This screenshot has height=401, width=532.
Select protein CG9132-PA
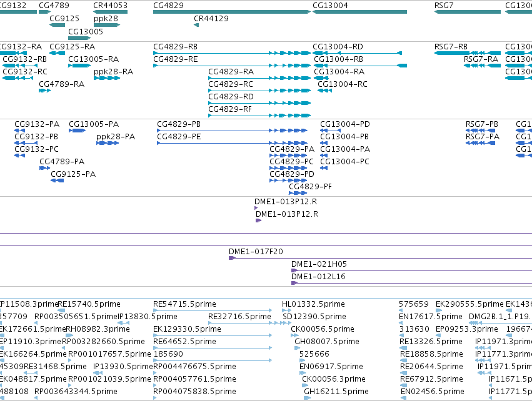coord(19,131)
